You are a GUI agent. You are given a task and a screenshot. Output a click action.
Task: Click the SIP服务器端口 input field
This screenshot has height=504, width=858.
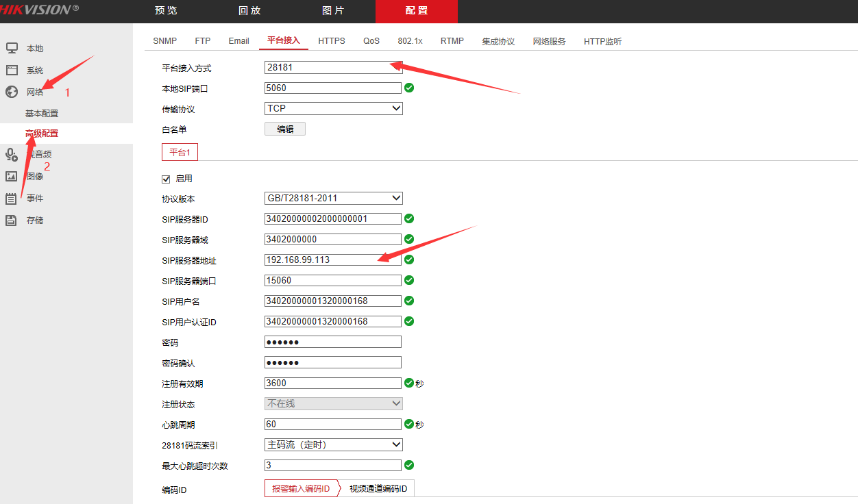click(333, 280)
